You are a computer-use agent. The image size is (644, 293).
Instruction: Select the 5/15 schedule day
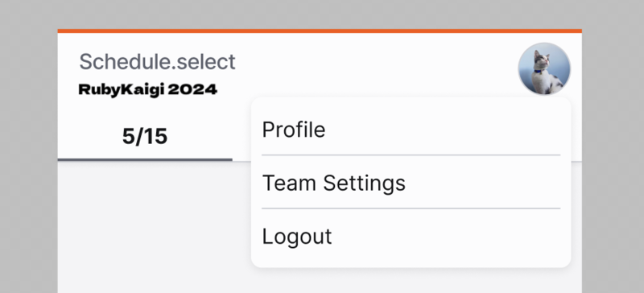(x=145, y=136)
